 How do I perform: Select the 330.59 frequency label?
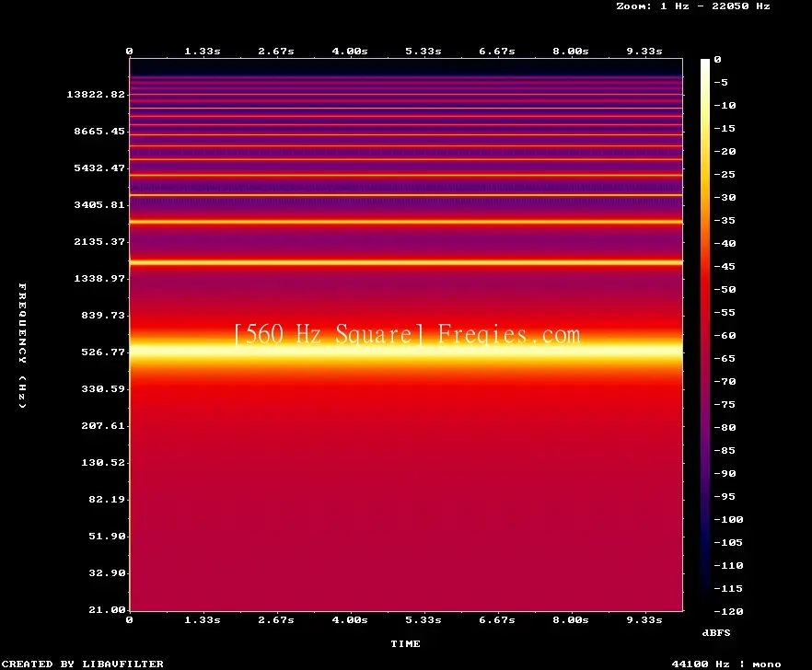coord(103,389)
